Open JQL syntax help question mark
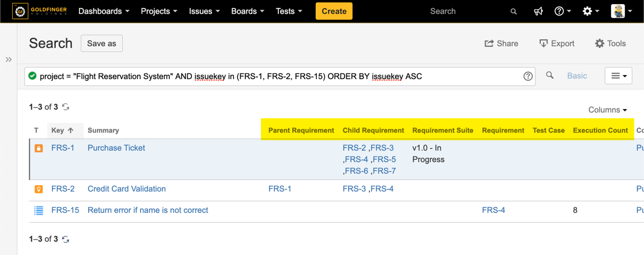 [528, 76]
